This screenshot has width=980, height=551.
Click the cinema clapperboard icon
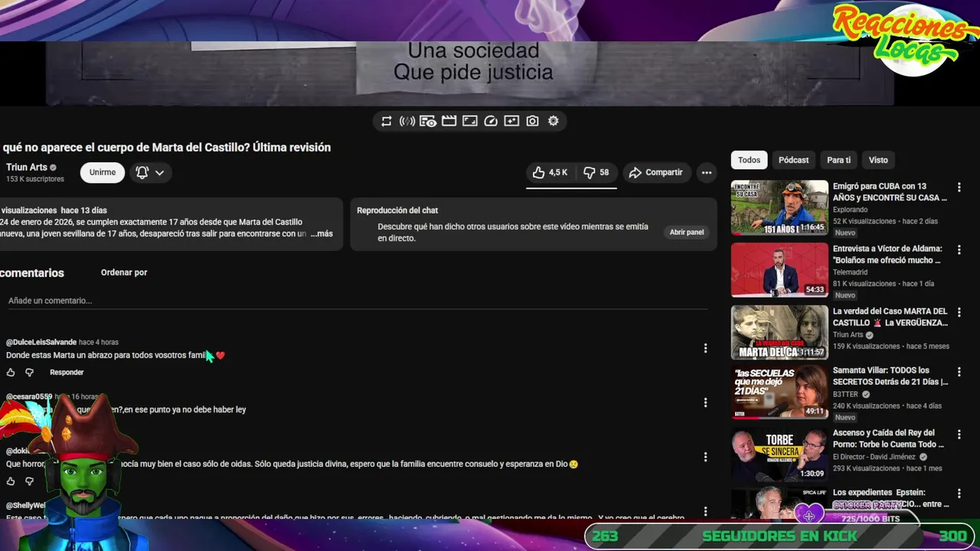[x=449, y=121]
